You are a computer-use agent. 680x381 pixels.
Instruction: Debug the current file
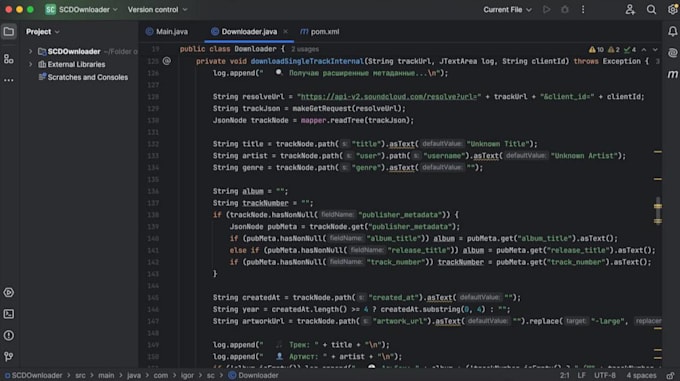565,10
